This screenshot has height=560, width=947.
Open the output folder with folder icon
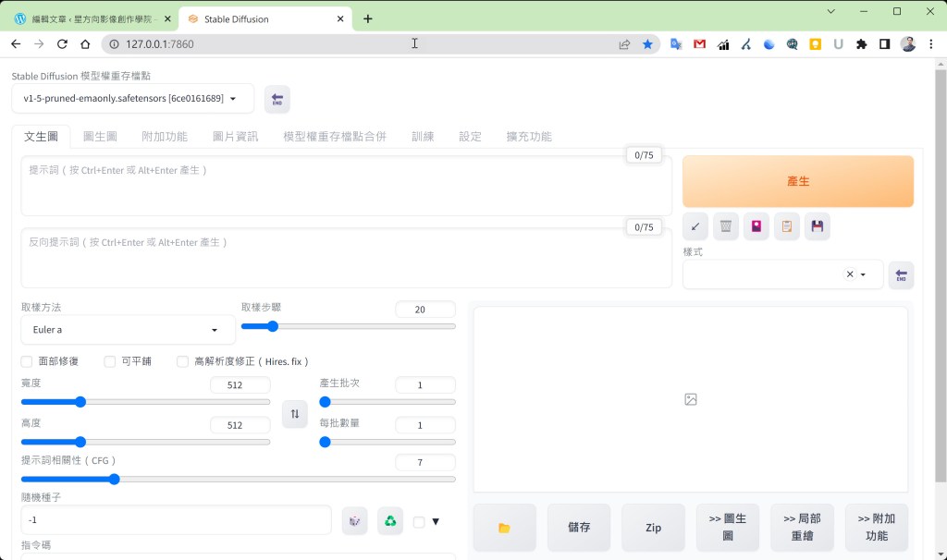click(504, 528)
